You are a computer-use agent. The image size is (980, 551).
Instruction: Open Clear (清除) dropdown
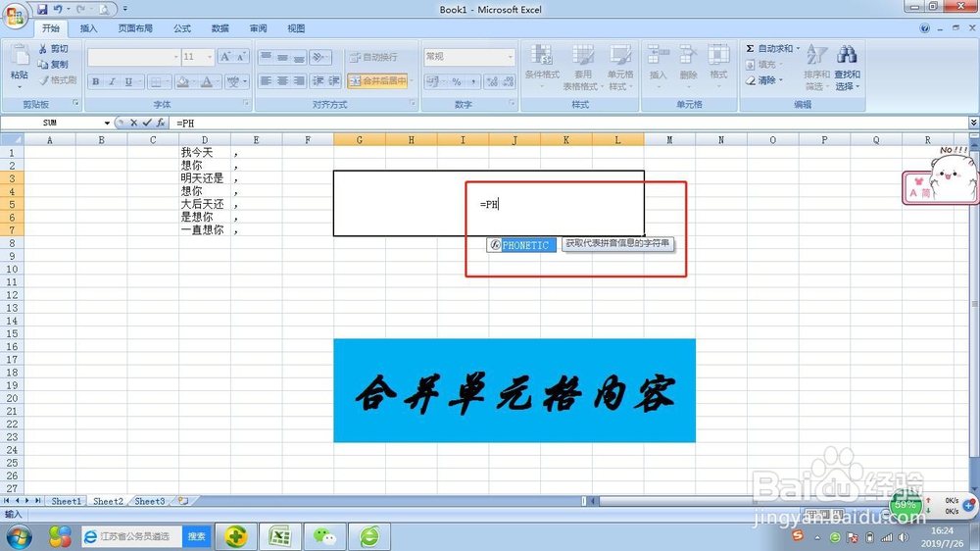coord(763,80)
